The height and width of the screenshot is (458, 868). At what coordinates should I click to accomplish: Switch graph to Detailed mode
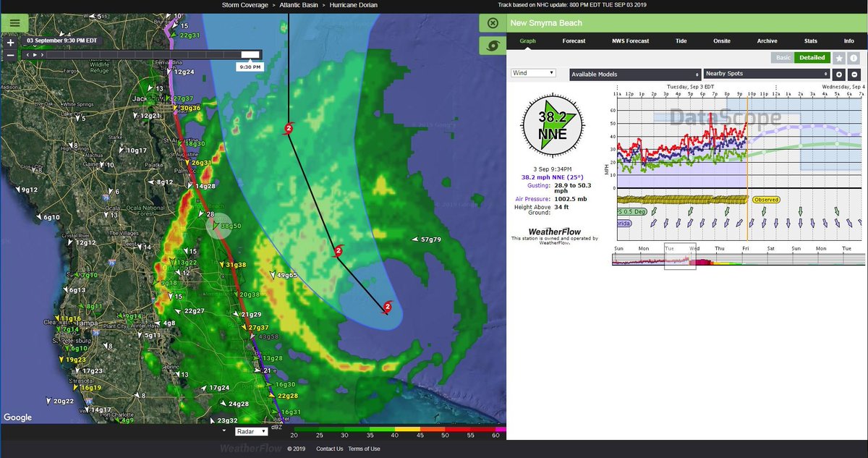click(x=812, y=58)
